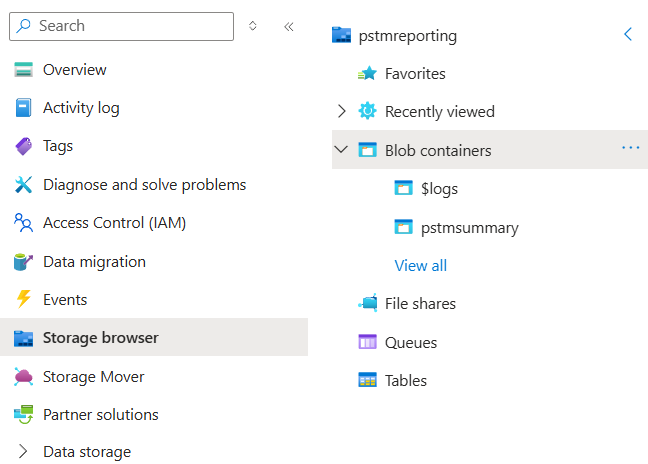Expand the Recently viewed node
The width and height of the screenshot is (648, 464).
341,111
